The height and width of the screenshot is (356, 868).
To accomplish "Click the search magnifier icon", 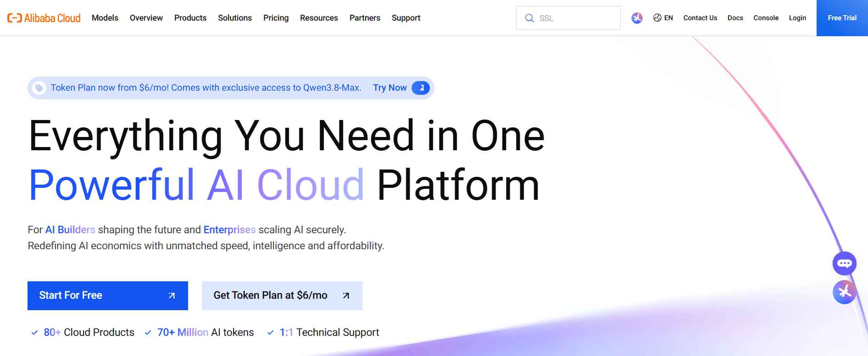I will pyautogui.click(x=529, y=18).
